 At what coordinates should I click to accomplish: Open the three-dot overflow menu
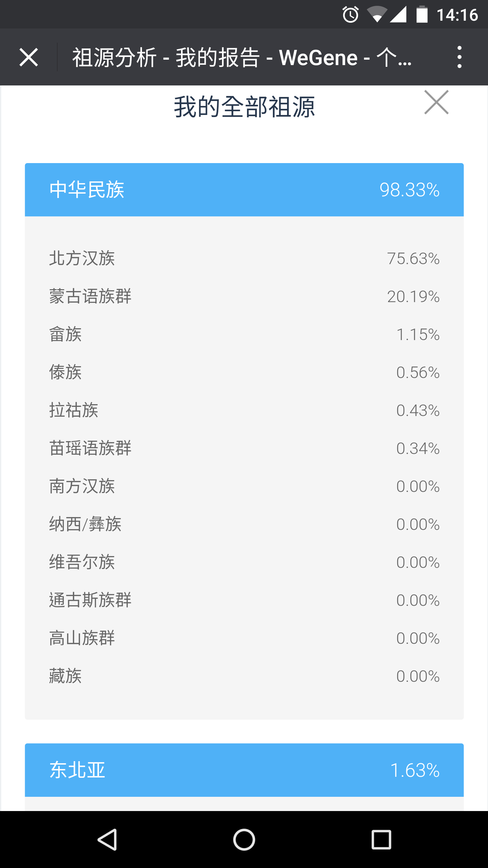click(x=459, y=57)
